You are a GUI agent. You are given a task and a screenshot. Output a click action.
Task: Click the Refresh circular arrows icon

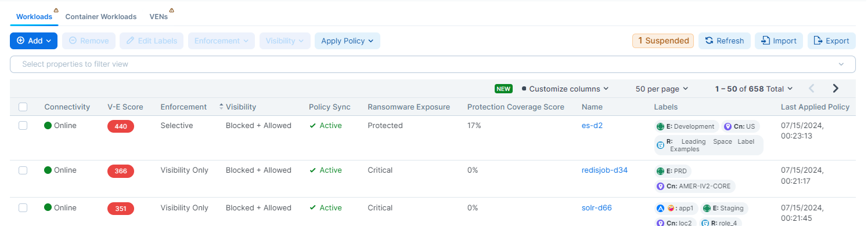tap(709, 41)
